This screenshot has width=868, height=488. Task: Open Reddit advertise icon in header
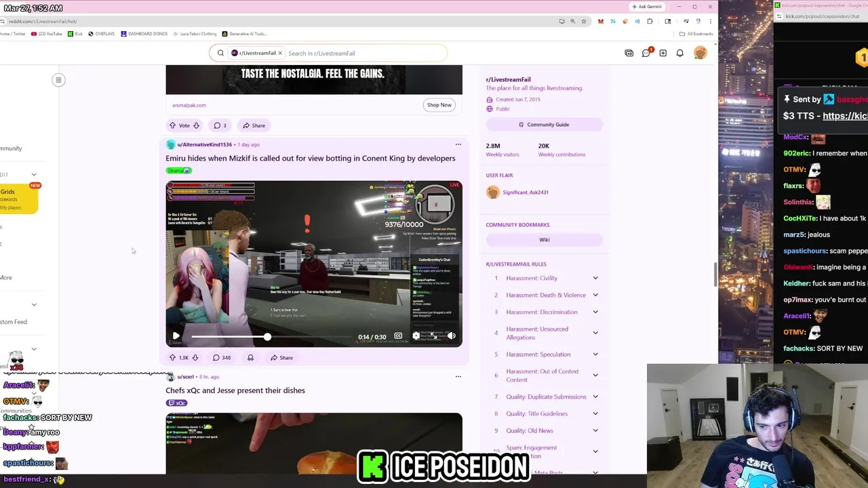coord(629,54)
